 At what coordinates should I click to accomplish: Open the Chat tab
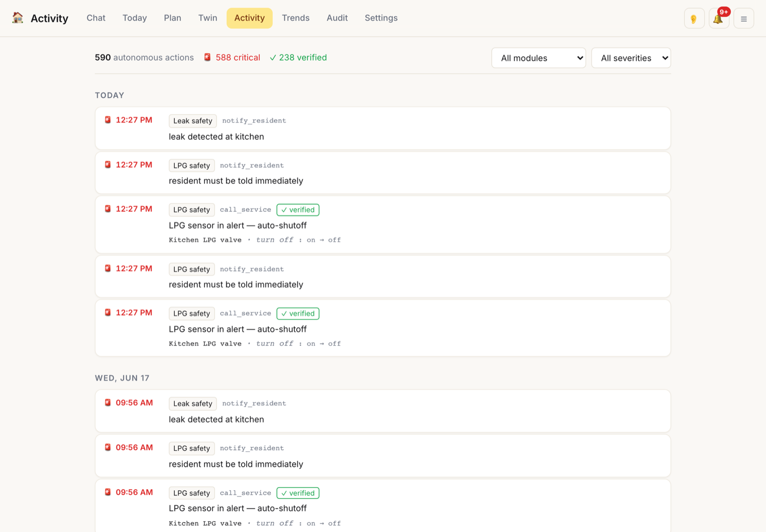[x=96, y=18]
